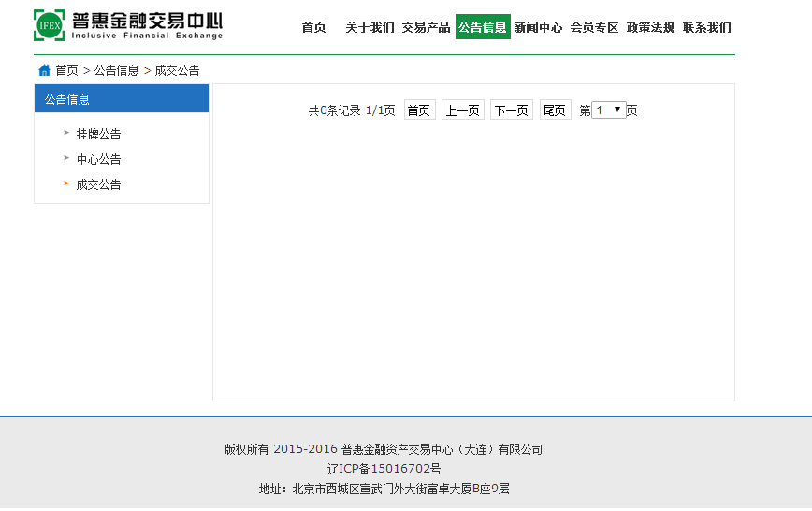The height and width of the screenshot is (511, 812).
Task: Open 新闻中心 from the top menu
Action: pyautogui.click(x=539, y=27)
